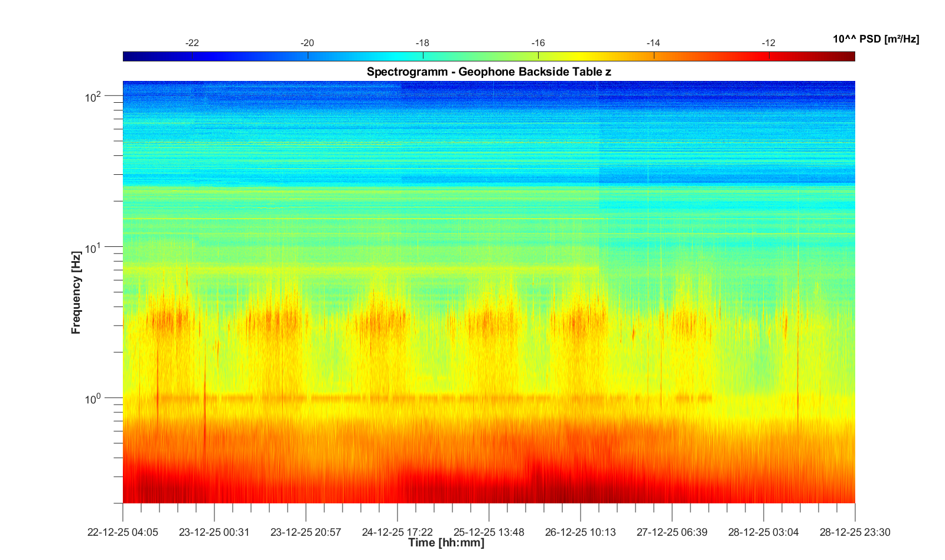The width and height of the screenshot is (945, 560).
Task: Select the -16 tick label on colorbar
Action: click(x=538, y=43)
